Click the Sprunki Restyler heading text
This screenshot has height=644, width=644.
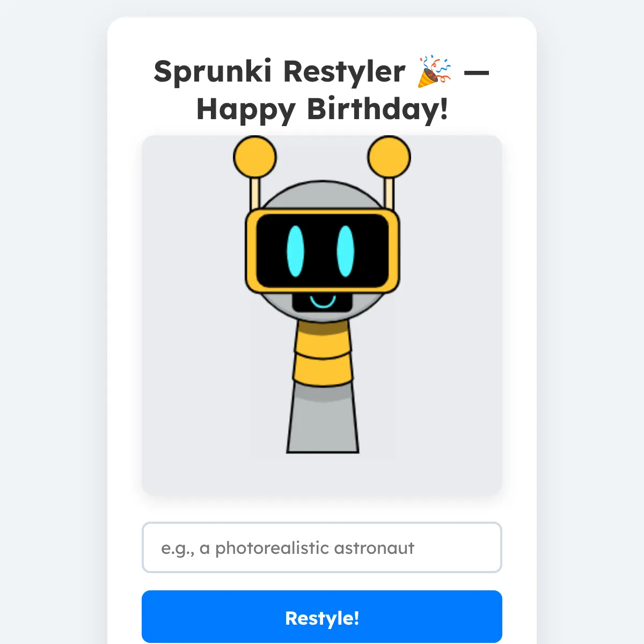coord(279,71)
